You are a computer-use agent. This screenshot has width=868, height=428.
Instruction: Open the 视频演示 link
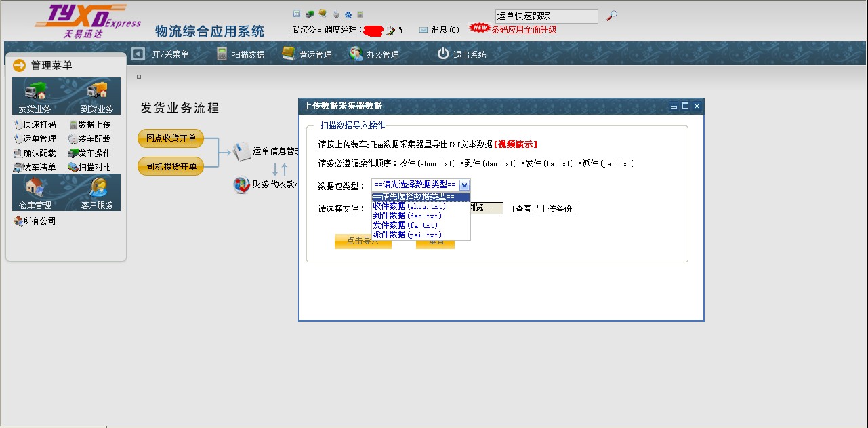516,144
